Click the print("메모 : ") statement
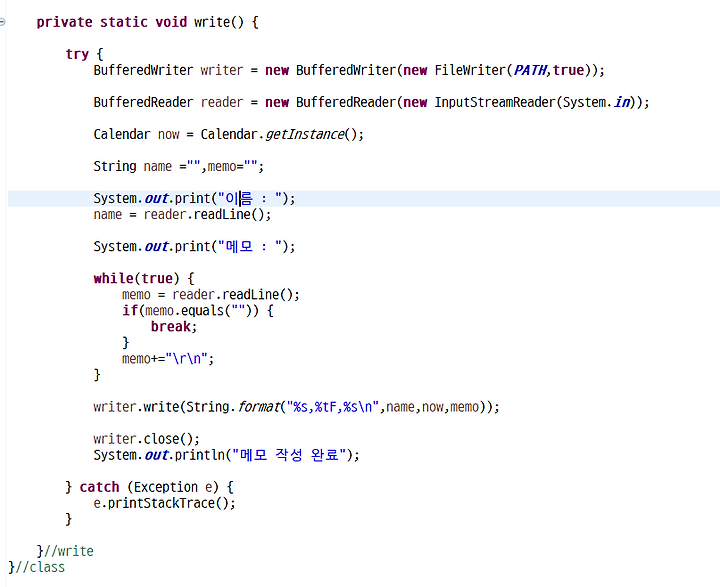 [x=194, y=247]
